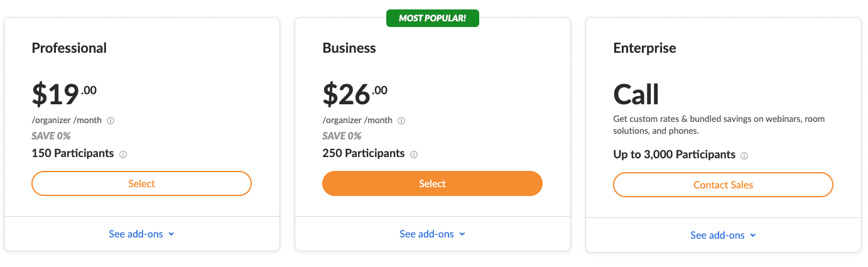Click the Up to 3,000 Participants label
868x267 pixels.
[x=675, y=155]
